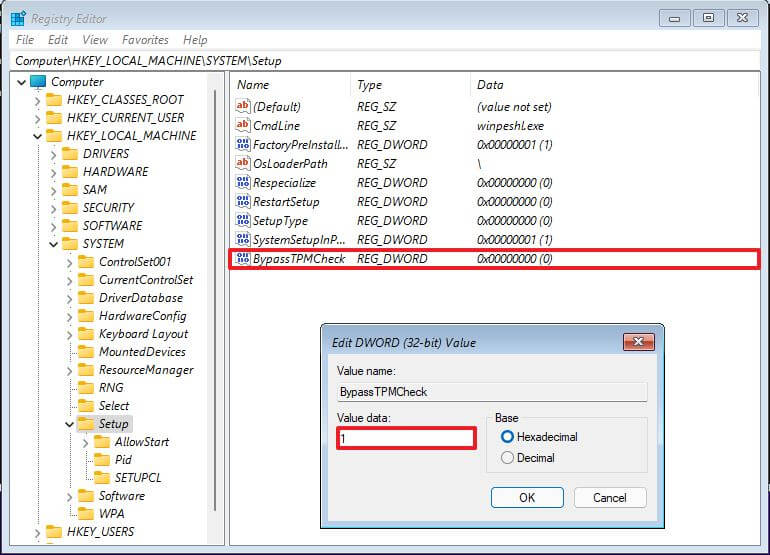Click the registry path address bar

tap(385, 61)
